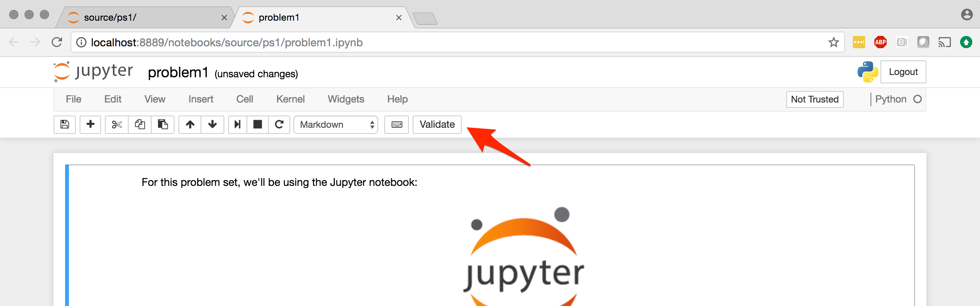980x306 pixels.
Task: Run cell and select next icon
Action: click(238, 124)
